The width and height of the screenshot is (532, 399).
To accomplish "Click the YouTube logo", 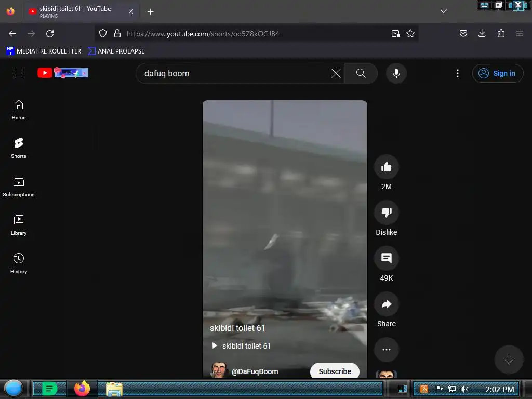I will point(63,73).
